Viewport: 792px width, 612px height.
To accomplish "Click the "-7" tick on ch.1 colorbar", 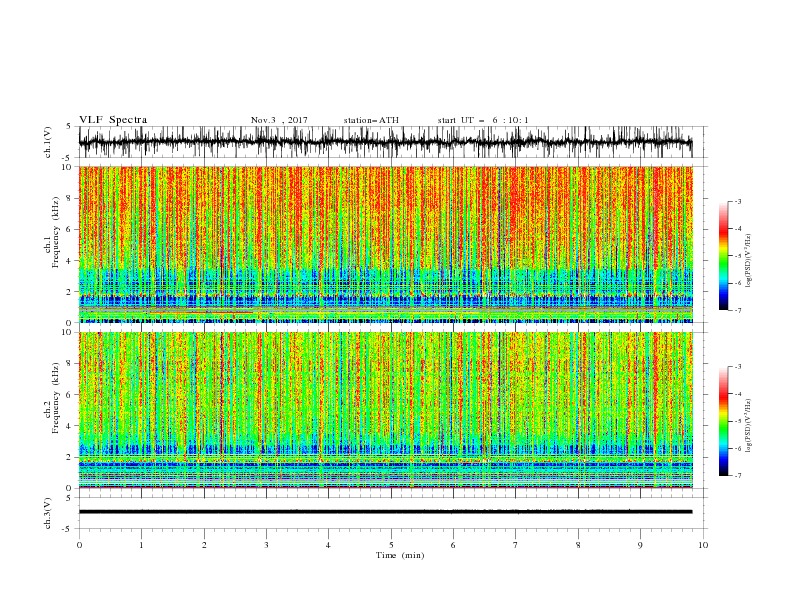I will pyautogui.click(x=737, y=310).
